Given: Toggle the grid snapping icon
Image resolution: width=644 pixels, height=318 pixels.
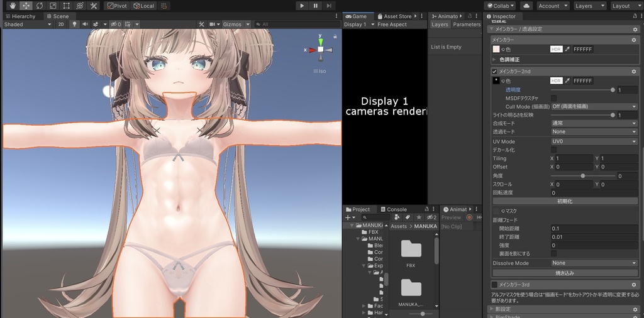Looking at the screenshot, I should 164,6.
